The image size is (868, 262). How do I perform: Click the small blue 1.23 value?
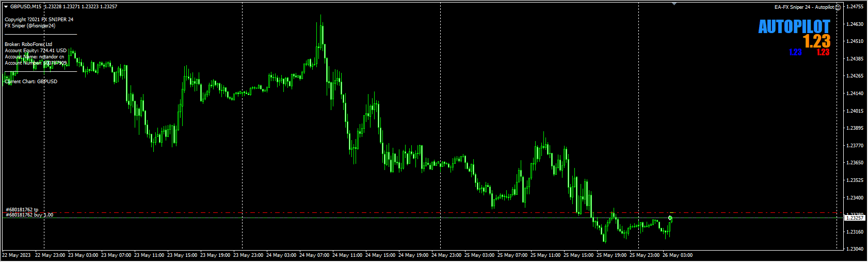point(795,52)
